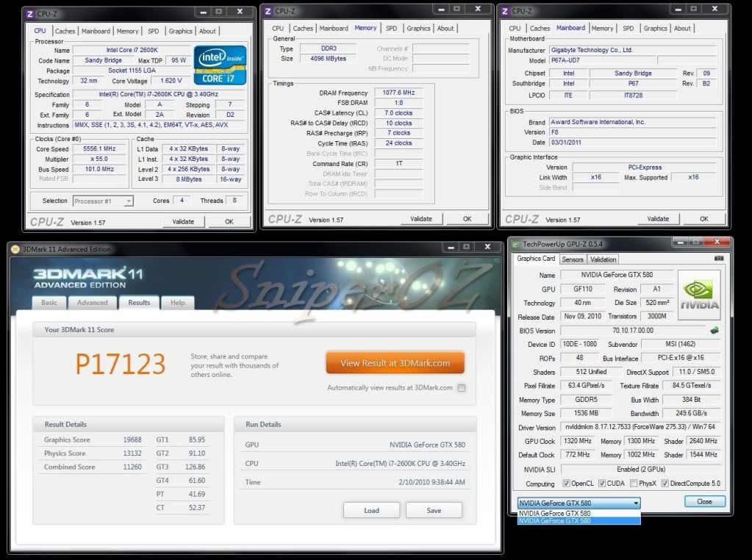Click the GPU-Z screenshot camera icon
752x560 pixels.
(x=718, y=259)
